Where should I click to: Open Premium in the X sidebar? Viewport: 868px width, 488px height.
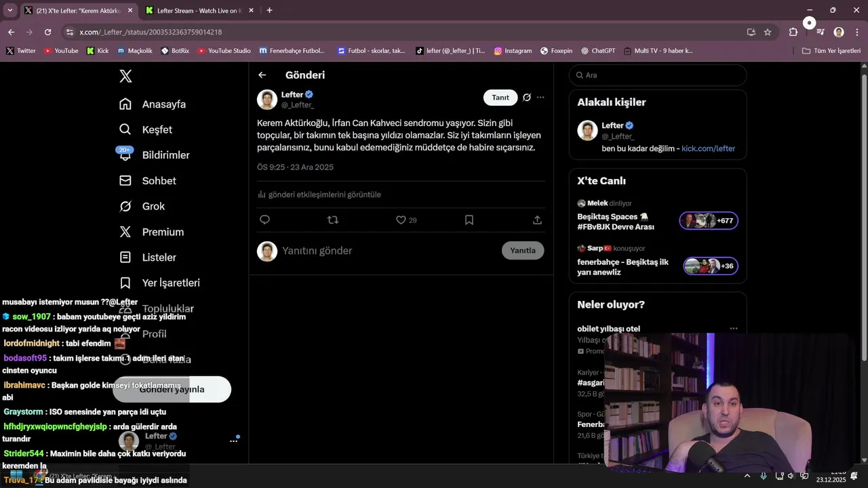[x=151, y=232]
